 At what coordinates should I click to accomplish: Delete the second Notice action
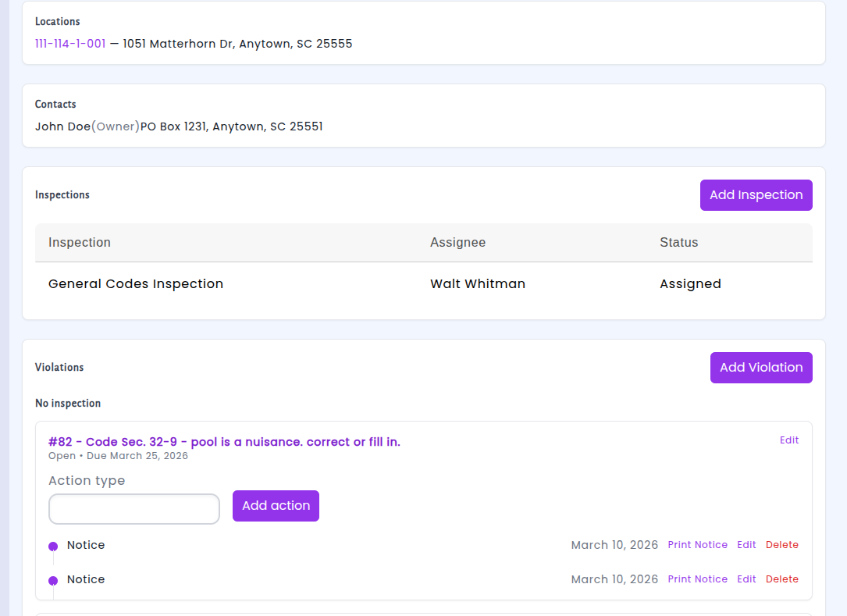(x=781, y=579)
